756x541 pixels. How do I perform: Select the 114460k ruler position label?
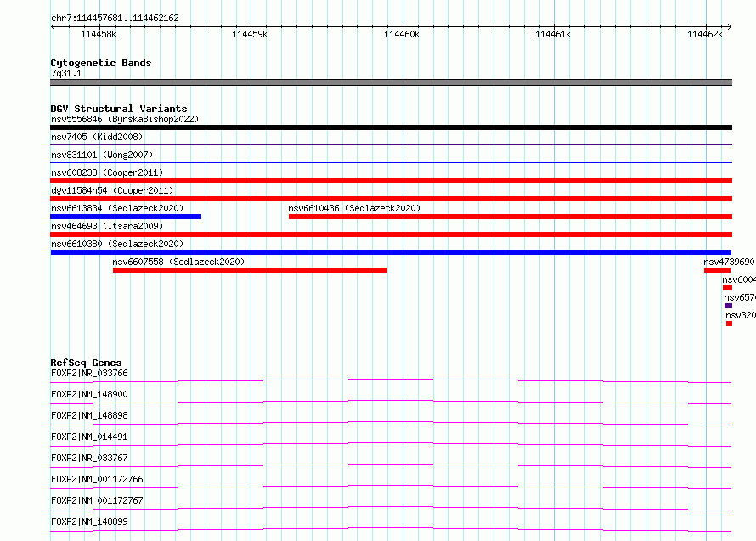[402, 34]
